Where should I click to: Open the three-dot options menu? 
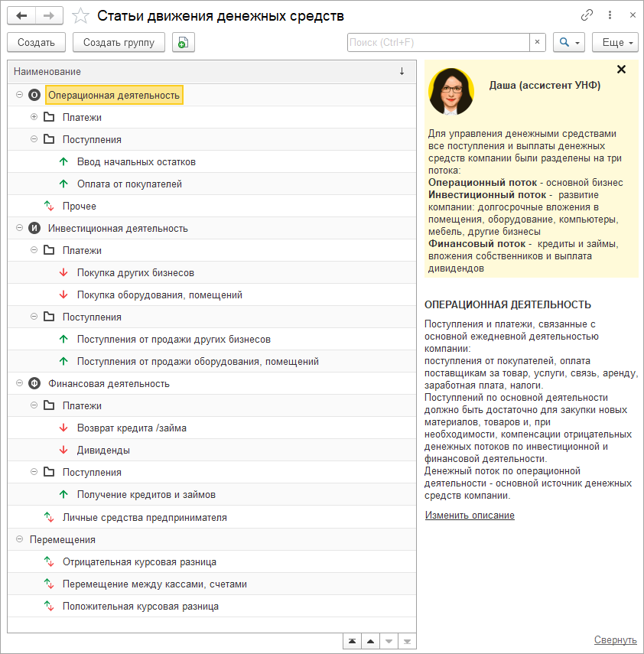coord(610,15)
